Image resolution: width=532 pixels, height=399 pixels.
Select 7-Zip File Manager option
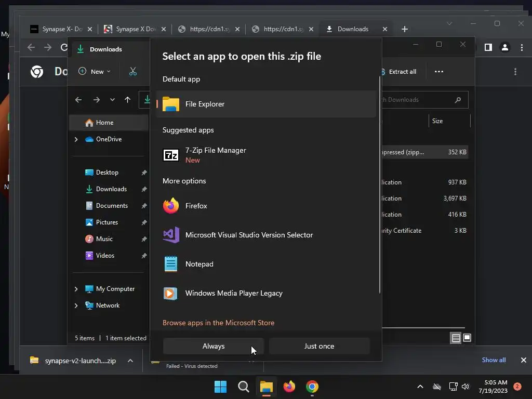pyautogui.click(x=266, y=155)
